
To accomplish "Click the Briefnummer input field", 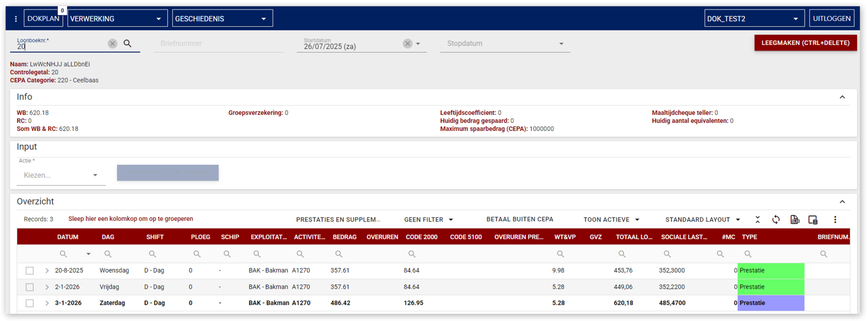I will pyautogui.click(x=218, y=44).
